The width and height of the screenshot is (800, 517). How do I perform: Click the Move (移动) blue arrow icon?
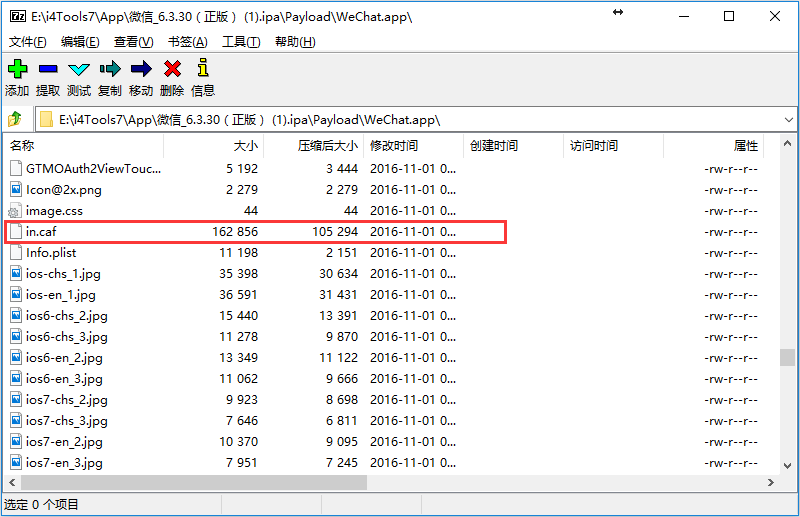[141, 69]
